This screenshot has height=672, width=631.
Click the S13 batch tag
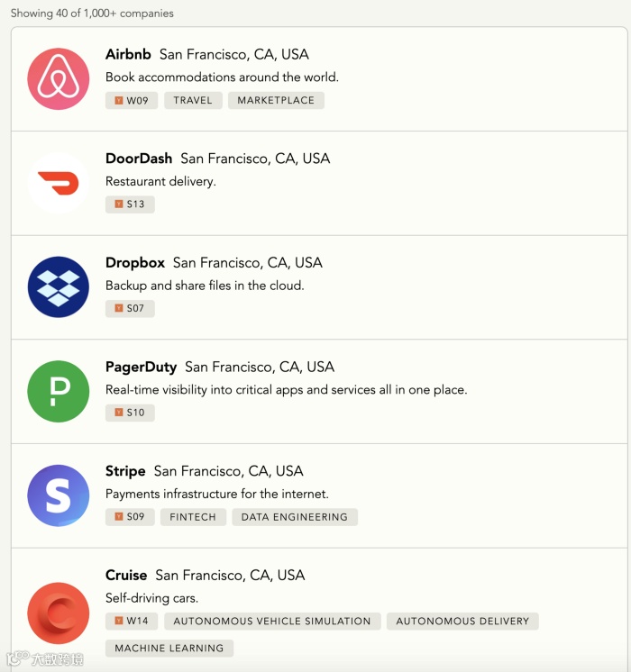click(x=130, y=204)
